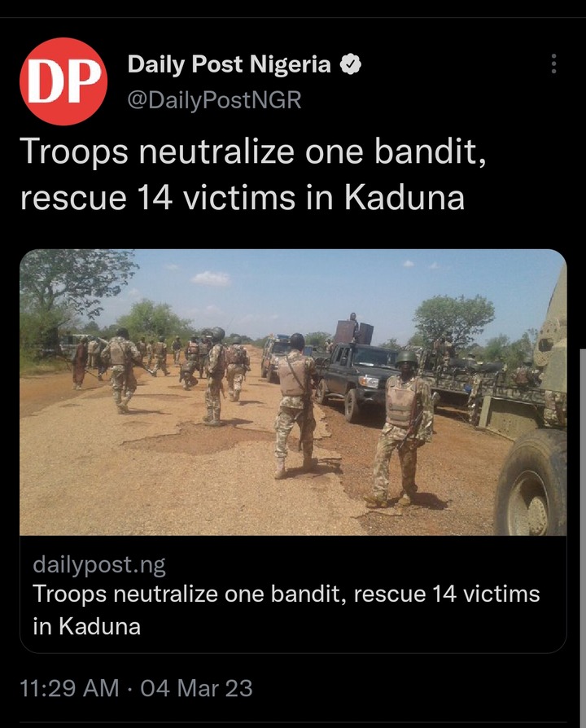
Task: Open the three-dot more options menu
Action: [553, 64]
